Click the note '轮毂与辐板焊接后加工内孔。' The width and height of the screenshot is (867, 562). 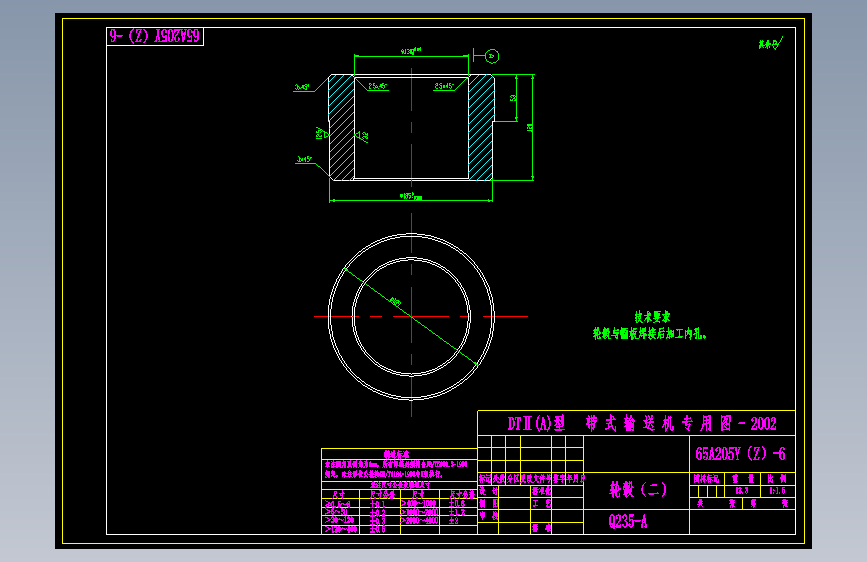(x=650, y=334)
